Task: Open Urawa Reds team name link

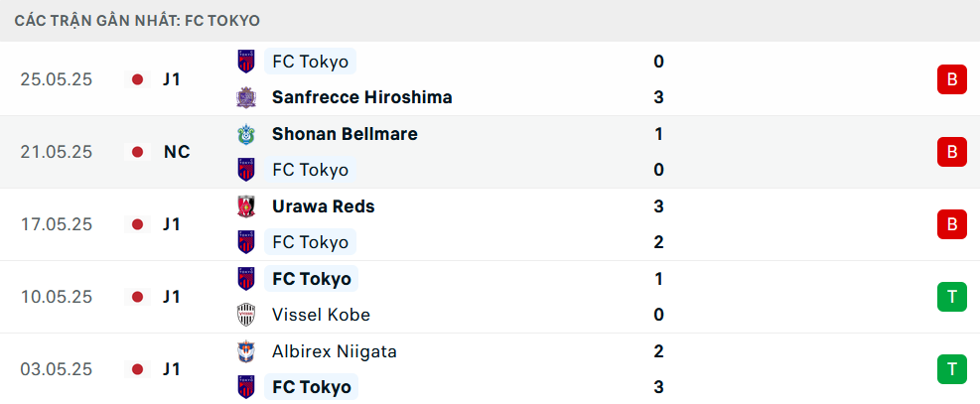Action: [x=323, y=206]
